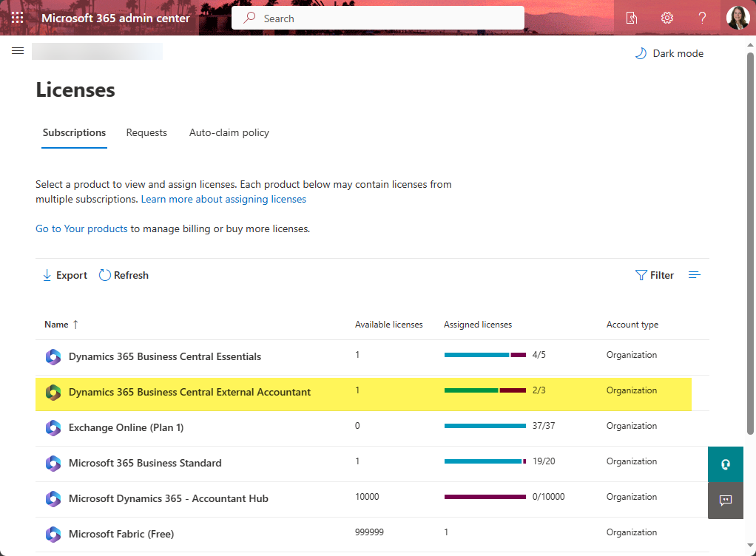Click the 0/10000 assigned count text

(x=549, y=497)
